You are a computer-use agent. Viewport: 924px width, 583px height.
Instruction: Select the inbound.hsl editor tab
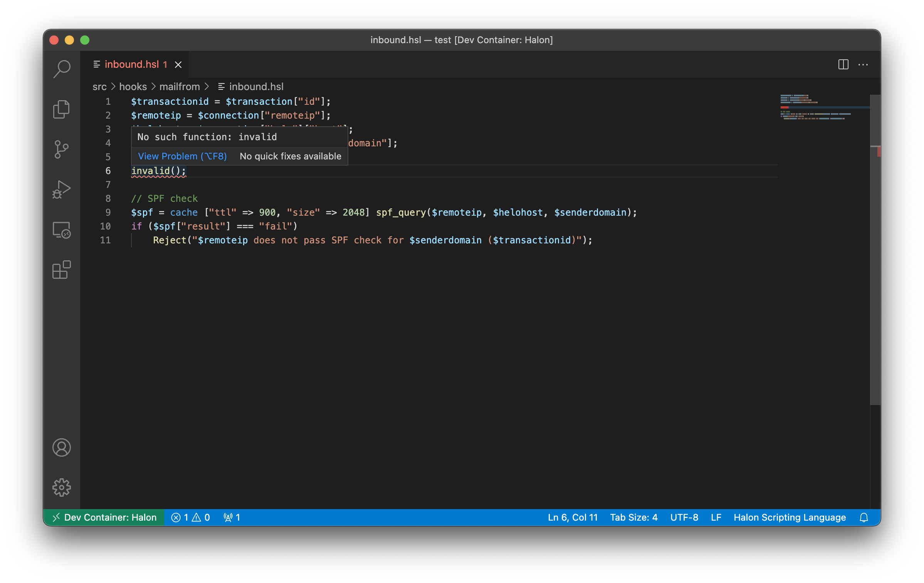(134, 64)
